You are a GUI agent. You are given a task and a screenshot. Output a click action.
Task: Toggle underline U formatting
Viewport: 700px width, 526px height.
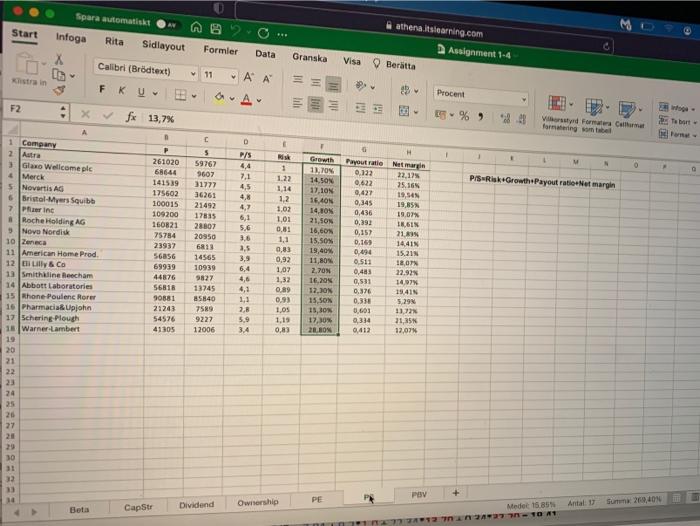coord(141,92)
